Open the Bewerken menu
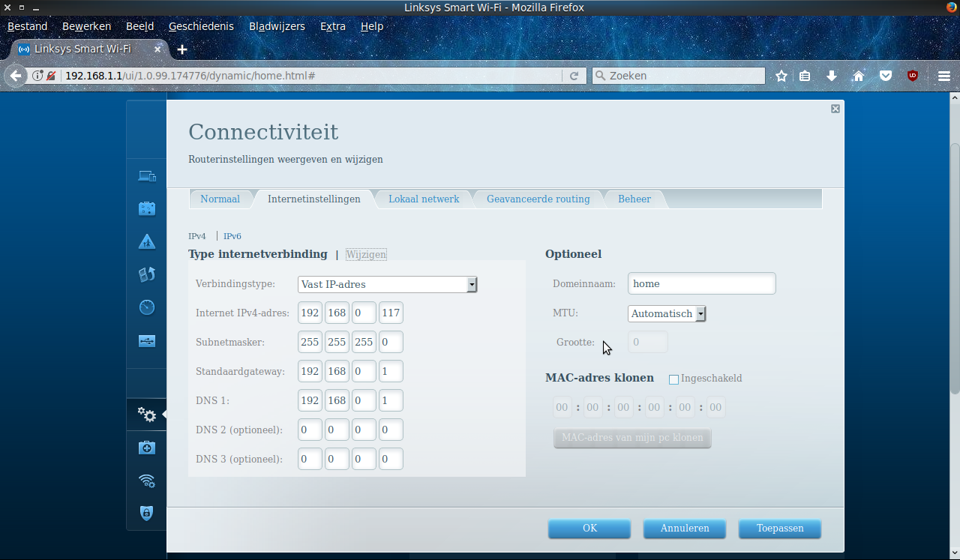960x560 pixels. coord(87,26)
